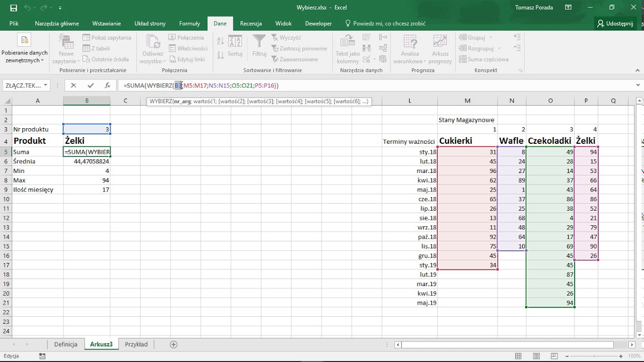This screenshot has width=644, height=362.
Task: Click Właściwości in the Połączenia group
Action: coord(188,48)
